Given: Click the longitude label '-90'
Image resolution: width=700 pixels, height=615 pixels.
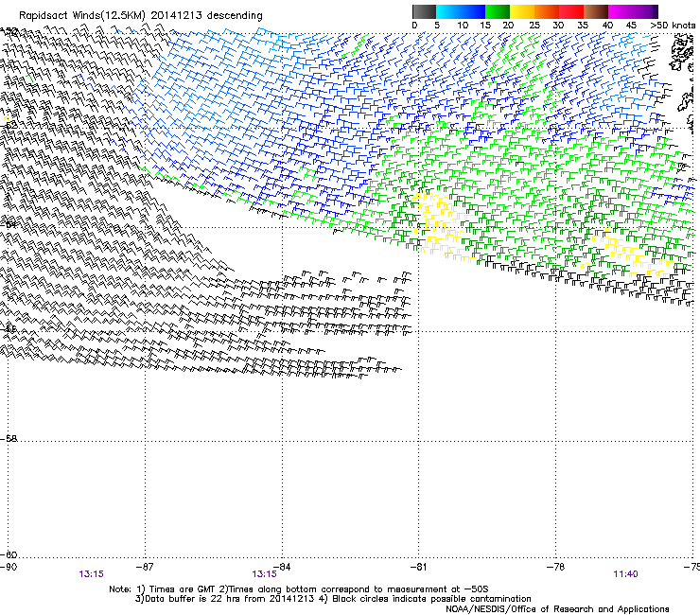Looking at the screenshot, I should click(9, 567).
